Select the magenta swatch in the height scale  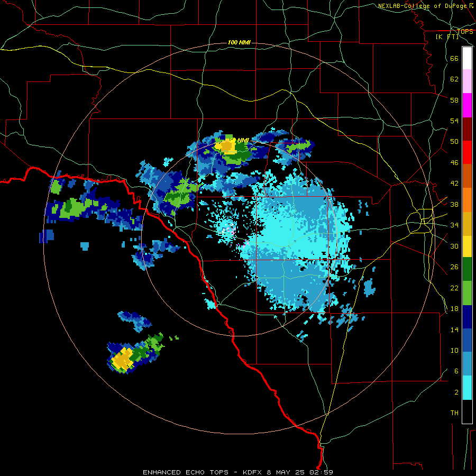point(467,105)
